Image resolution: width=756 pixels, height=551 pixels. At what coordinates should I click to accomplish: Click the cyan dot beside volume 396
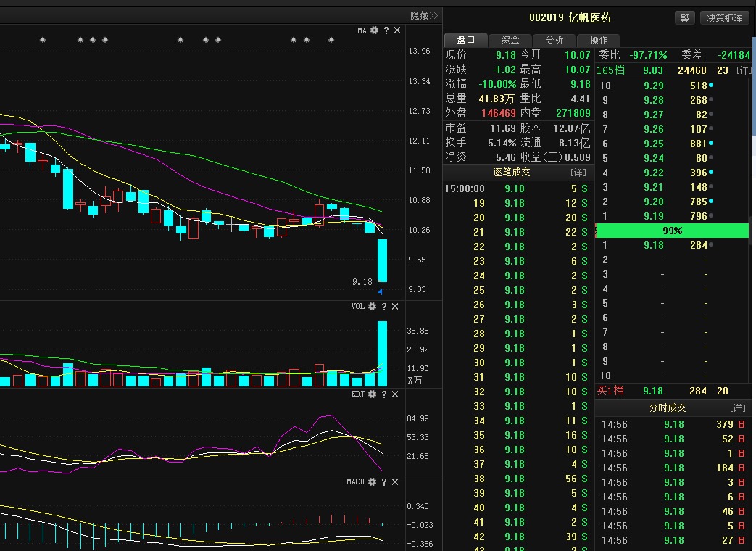[x=711, y=172]
